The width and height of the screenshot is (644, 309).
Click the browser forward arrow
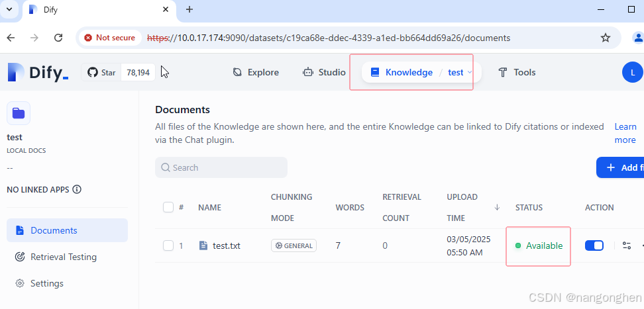[34, 38]
